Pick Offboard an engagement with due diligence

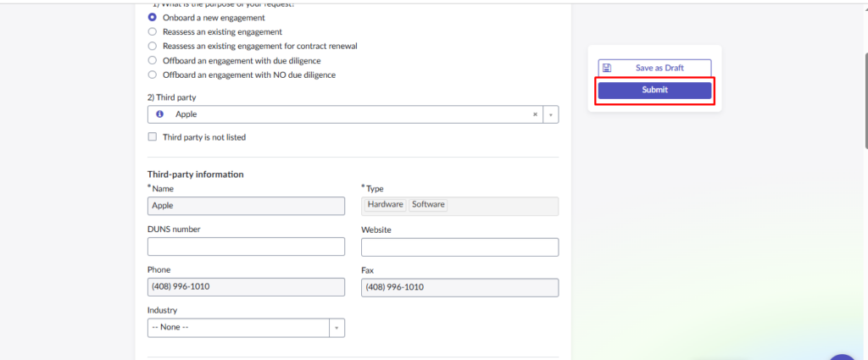153,60
